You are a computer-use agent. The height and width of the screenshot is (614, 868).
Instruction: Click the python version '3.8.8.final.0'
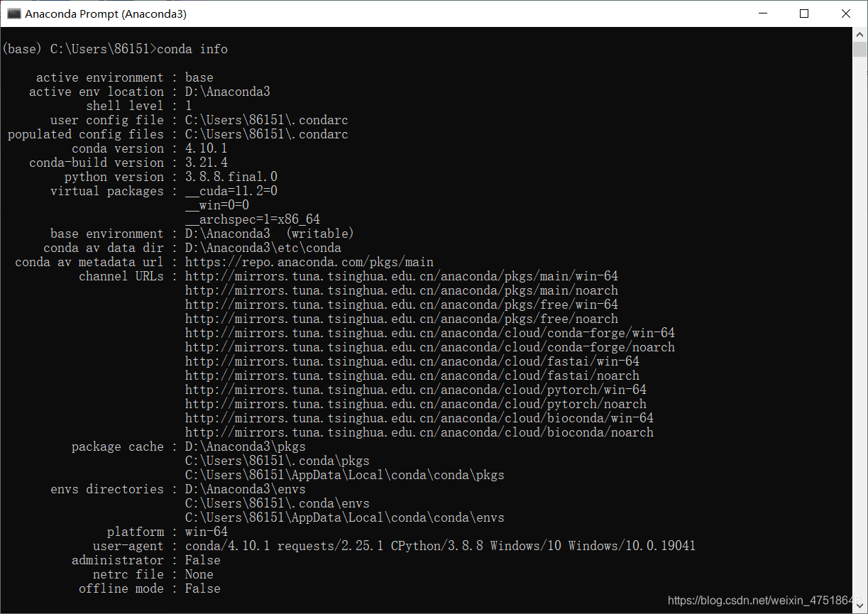(x=231, y=177)
